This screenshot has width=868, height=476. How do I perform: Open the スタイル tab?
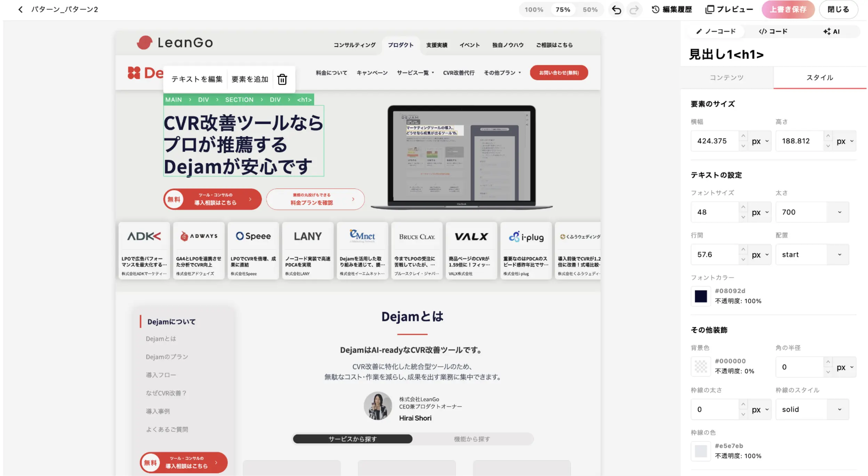820,77
